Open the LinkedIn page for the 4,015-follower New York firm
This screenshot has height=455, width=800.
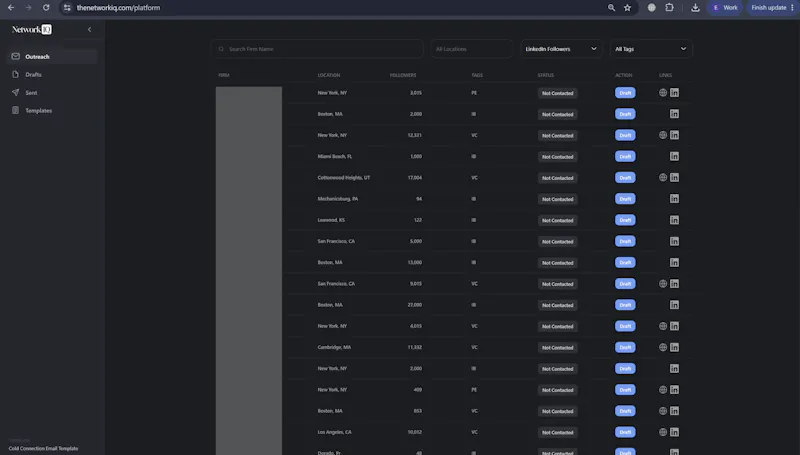coord(674,326)
